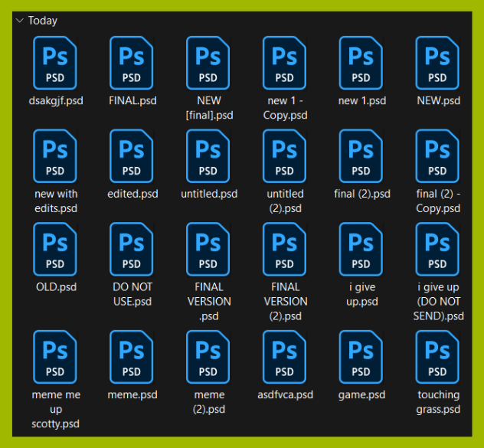
Task: Select the dsakgjf.psd file icon
Action: click(x=55, y=63)
